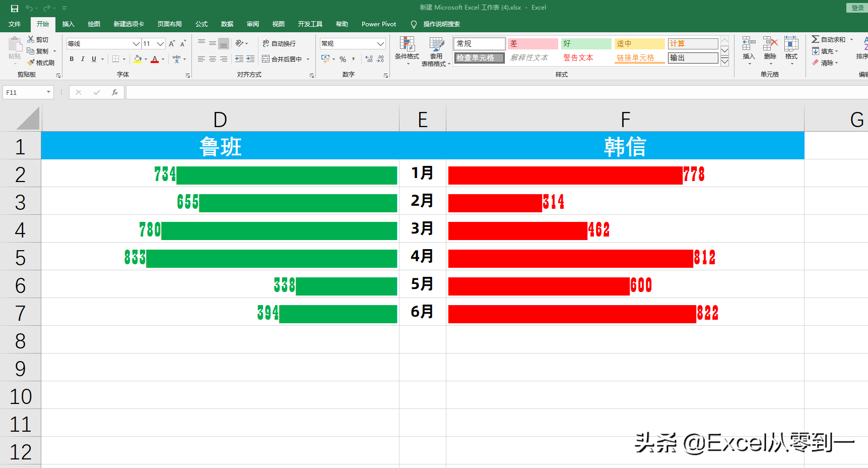The width and height of the screenshot is (868, 468).
Task: Click the percent style icon
Action: tap(343, 59)
